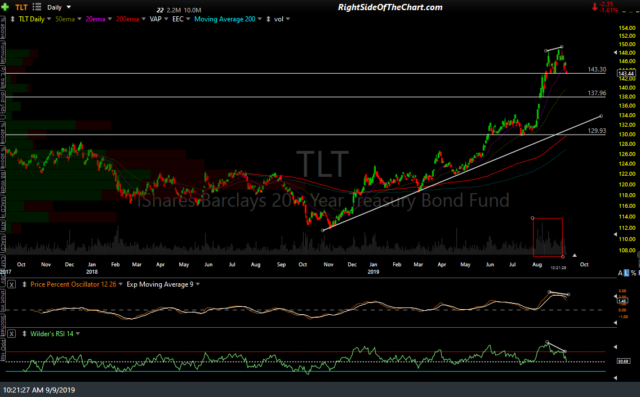Select log scale L button
This screenshot has height=397, width=640.
627,273
